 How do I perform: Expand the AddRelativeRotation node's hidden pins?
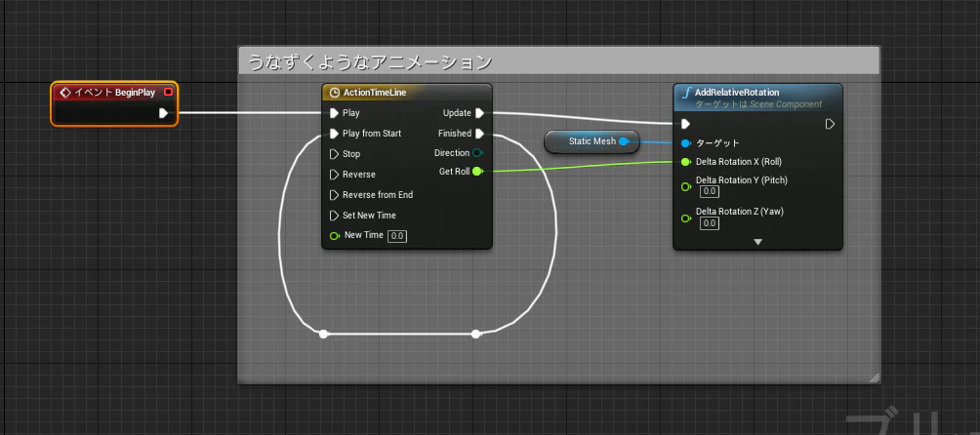pos(758,242)
